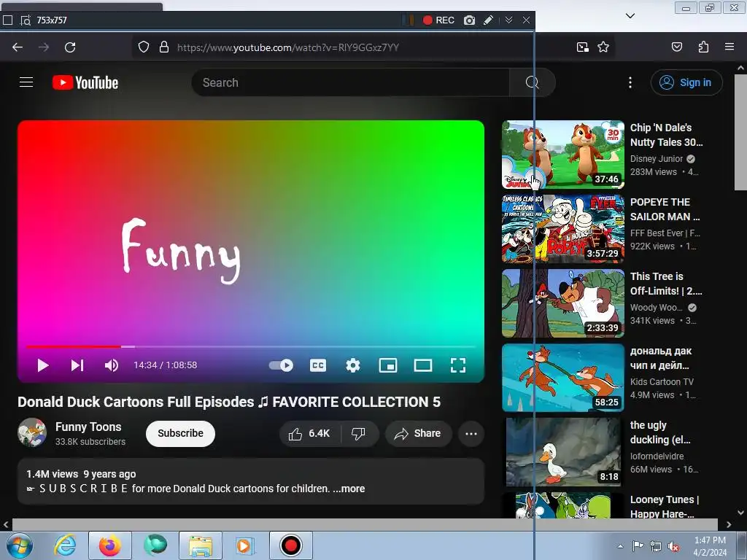This screenshot has width=747, height=560.
Task: Click the Sign in button
Action: (x=686, y=82)
